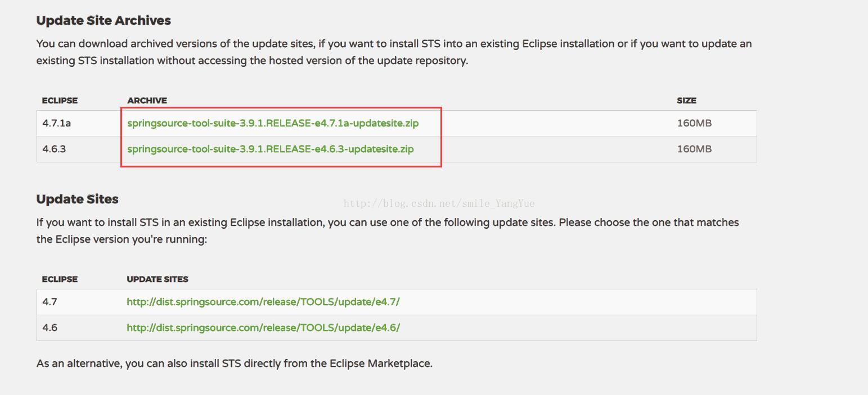Click the ECLIPSE header in update sites table
868x395 pixels.
tap(60, 279)
